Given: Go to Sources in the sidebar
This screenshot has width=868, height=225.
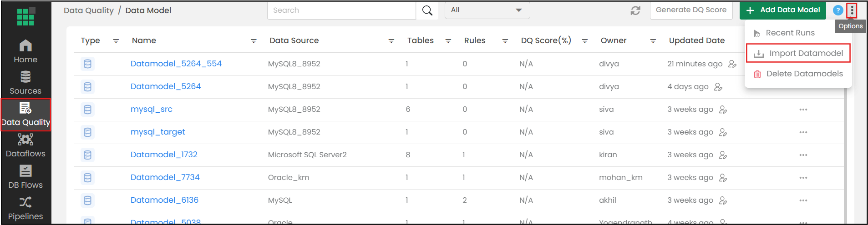Looking at the screenshot, I should [x=25, y=83].
